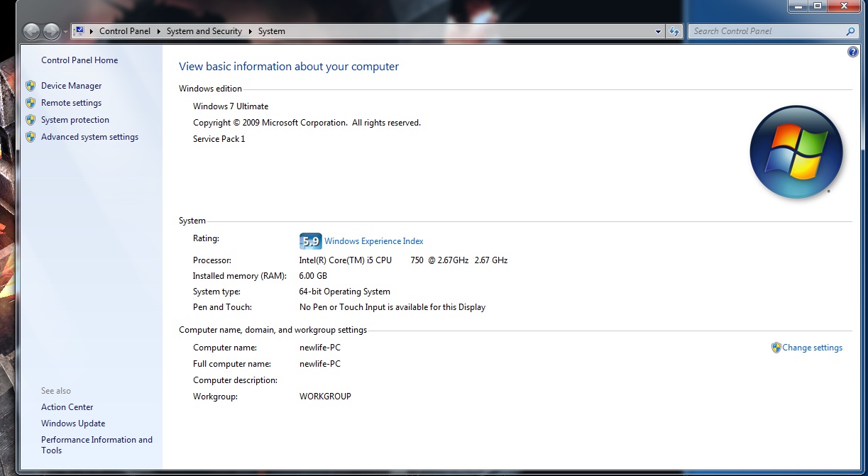Minimize the System window

798,6
